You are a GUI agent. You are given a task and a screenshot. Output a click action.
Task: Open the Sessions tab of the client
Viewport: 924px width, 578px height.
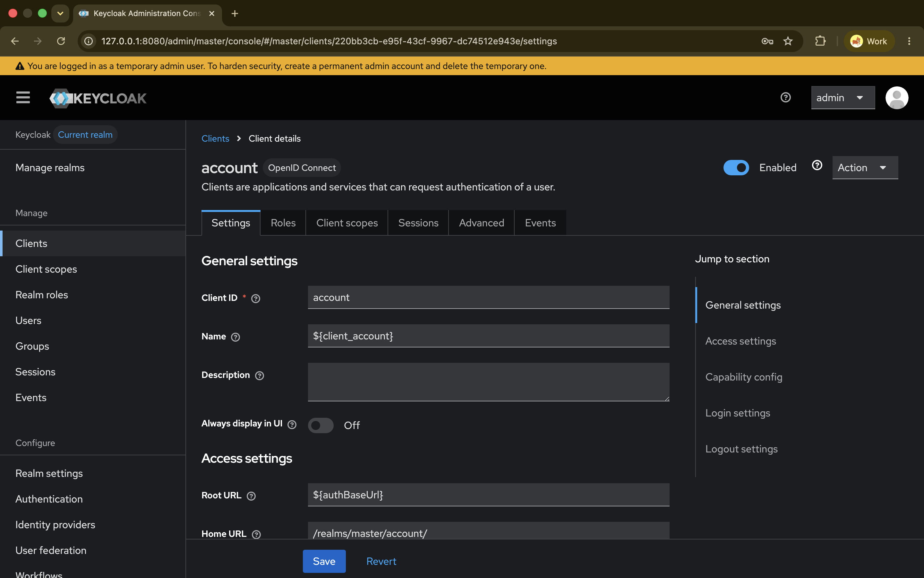tap(418, 223)
